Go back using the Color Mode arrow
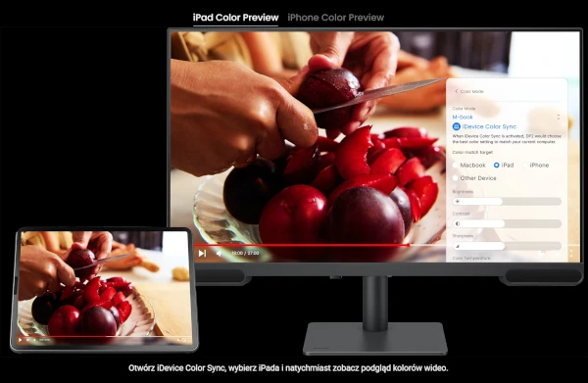Screen dimensions: 588x383 [457, 91]
